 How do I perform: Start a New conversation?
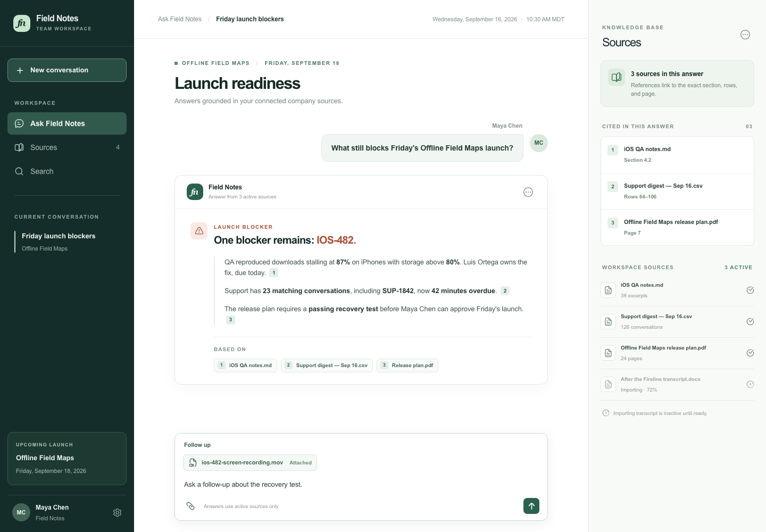[67, 70]
